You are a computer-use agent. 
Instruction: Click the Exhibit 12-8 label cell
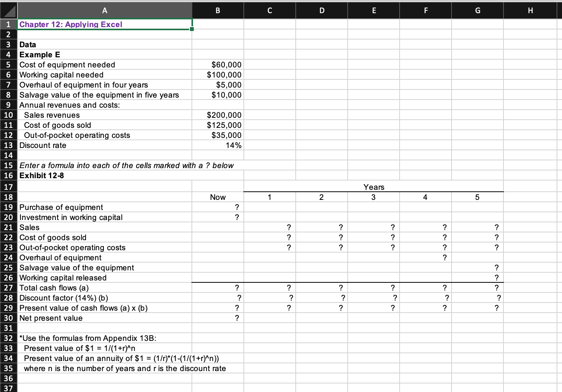click(x=105, y=175)
